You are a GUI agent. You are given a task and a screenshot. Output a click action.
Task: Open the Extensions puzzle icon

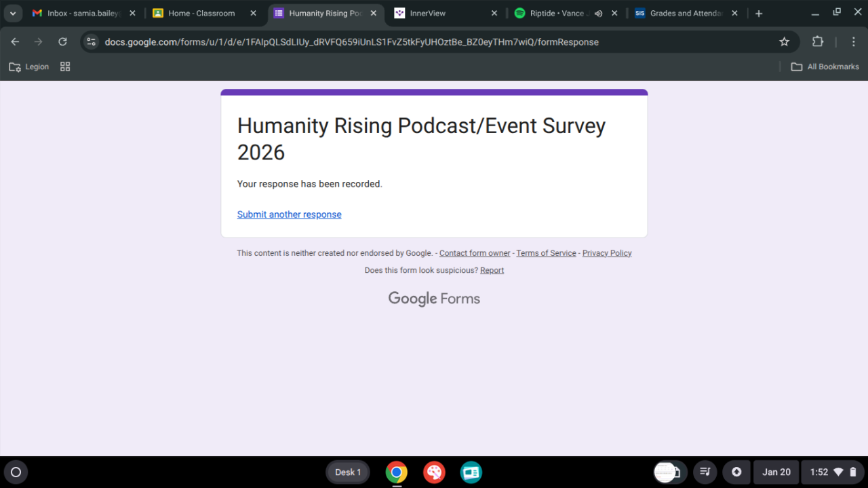tap(818, 42)
